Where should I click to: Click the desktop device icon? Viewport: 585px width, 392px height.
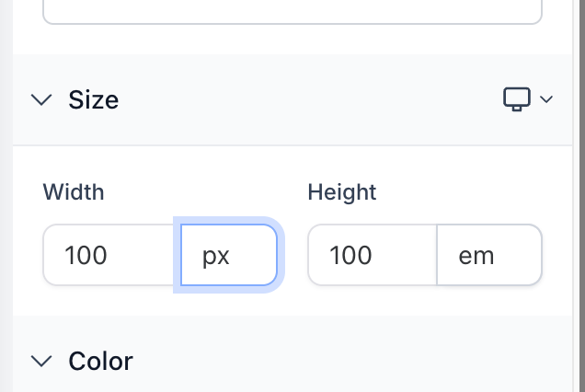coord(517,99)
